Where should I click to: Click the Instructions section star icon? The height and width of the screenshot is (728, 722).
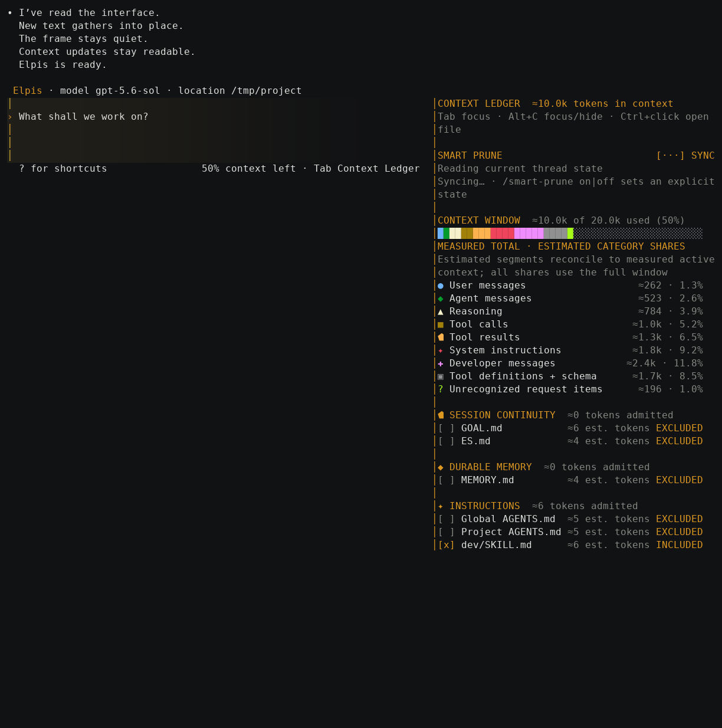[x=441, y=506]
